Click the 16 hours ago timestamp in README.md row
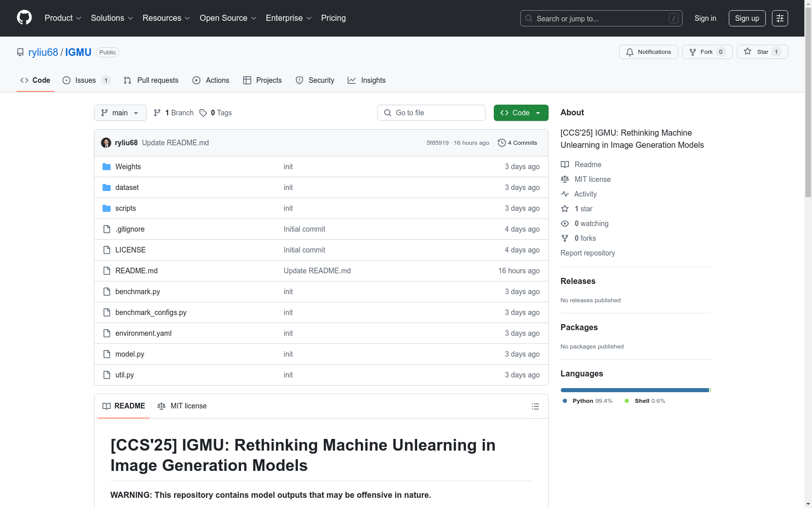 [519, 271]
